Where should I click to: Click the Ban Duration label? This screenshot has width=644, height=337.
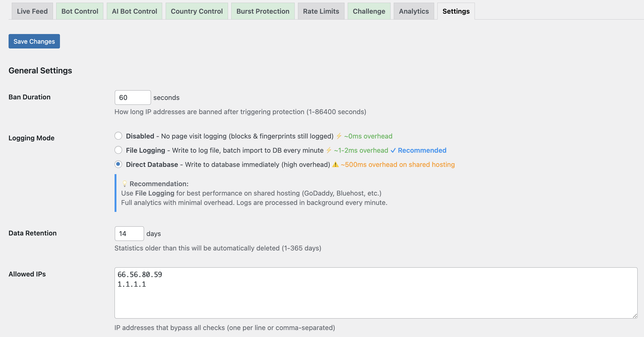(x=29, y=97)
